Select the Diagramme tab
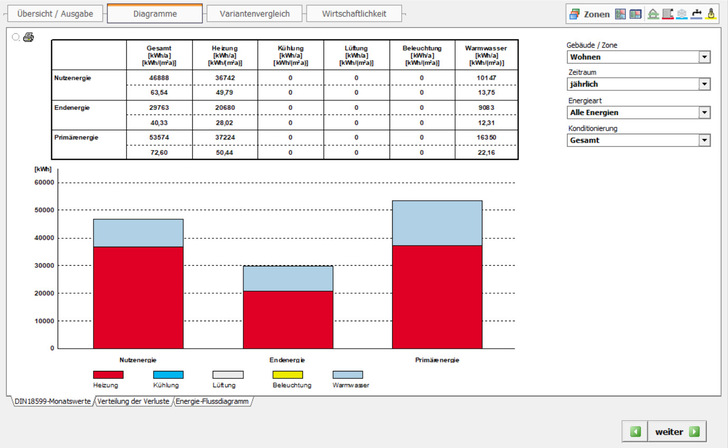Image resolution: width=728 pixels, height=448 pixels. [x=155, y=14]
